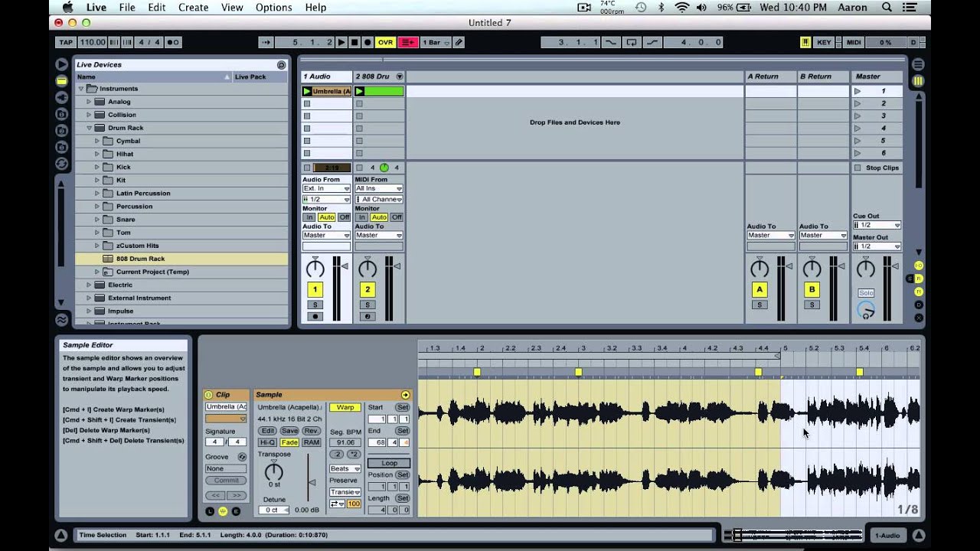Show the Sample box round icon
This screenshot has width=980, height=551.
point(223,511)
